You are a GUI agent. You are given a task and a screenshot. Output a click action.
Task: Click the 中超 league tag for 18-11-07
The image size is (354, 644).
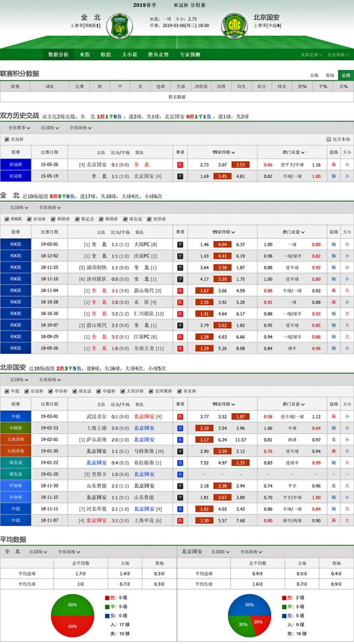16,521
